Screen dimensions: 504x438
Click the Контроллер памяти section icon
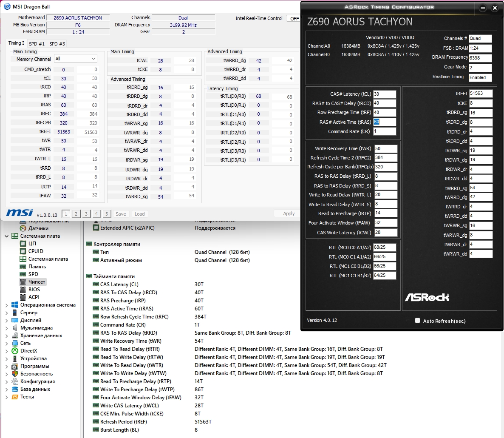(89, 244)
